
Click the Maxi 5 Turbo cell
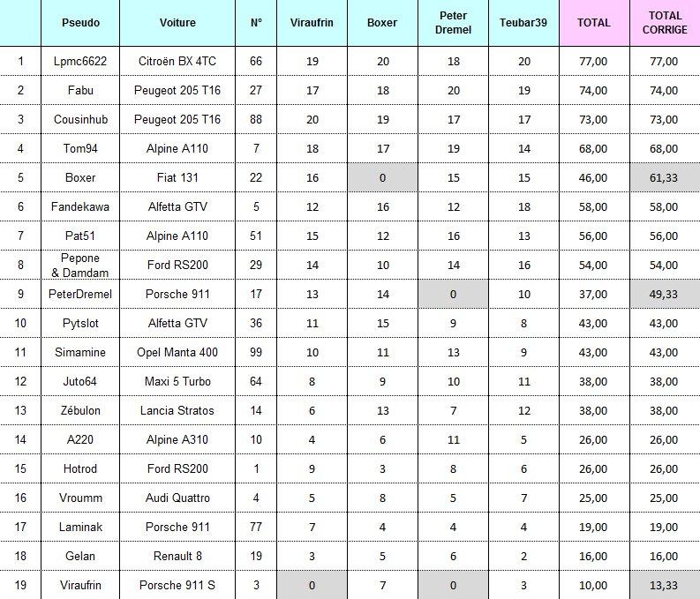[x=178, y=381]
